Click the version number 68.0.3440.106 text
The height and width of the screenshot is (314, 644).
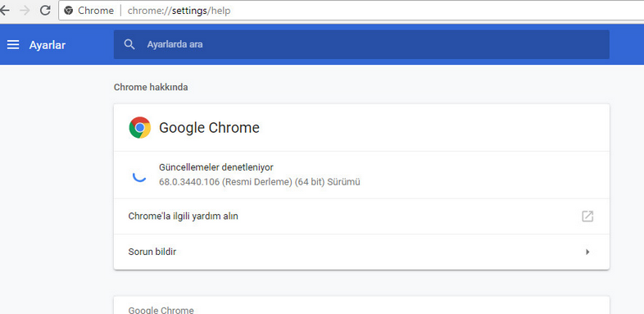[x=189, y=182]
